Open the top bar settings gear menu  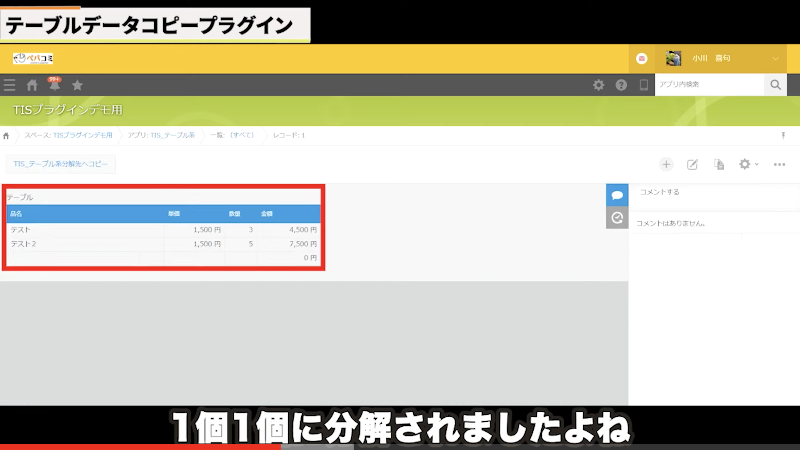(599, 86)
